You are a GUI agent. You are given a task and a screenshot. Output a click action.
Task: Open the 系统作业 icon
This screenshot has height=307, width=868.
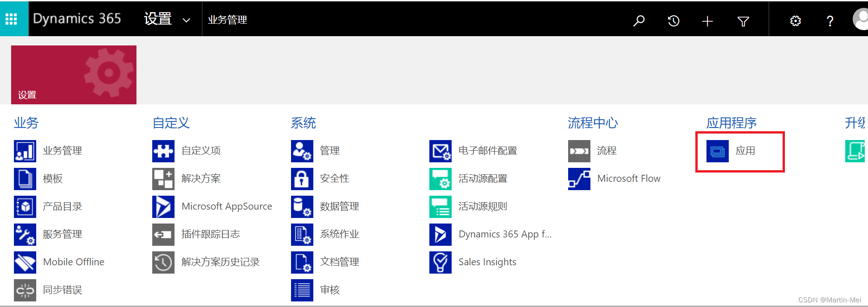pos(302,235)
